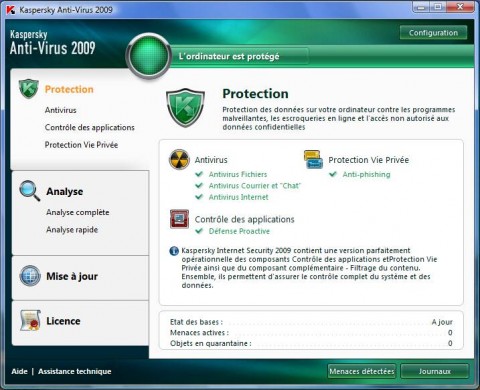Click the Protection Vie Privée heading in main panel

tap(369, 160)
